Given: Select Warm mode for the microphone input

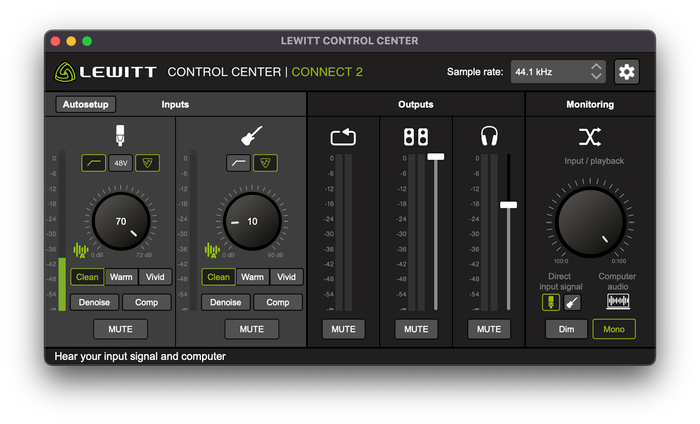Looking at the screenshot, I should point(121,277).
